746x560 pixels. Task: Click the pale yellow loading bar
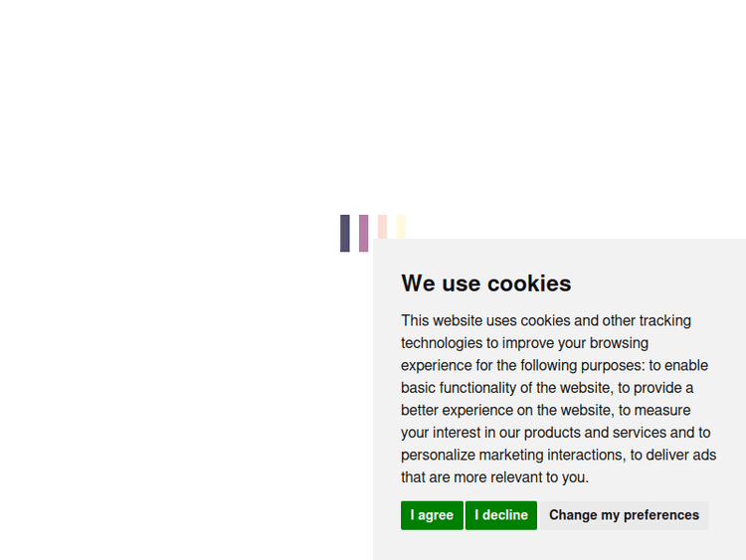coord(401,227)
